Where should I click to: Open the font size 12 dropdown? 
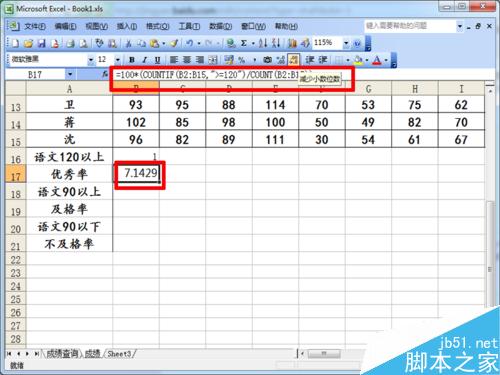[117, 60]
